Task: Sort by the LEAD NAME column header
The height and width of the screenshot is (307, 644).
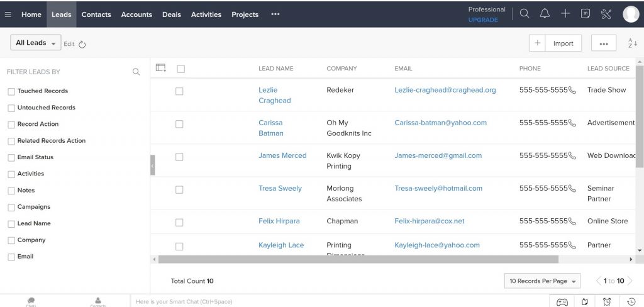Action: coord(275,69)
